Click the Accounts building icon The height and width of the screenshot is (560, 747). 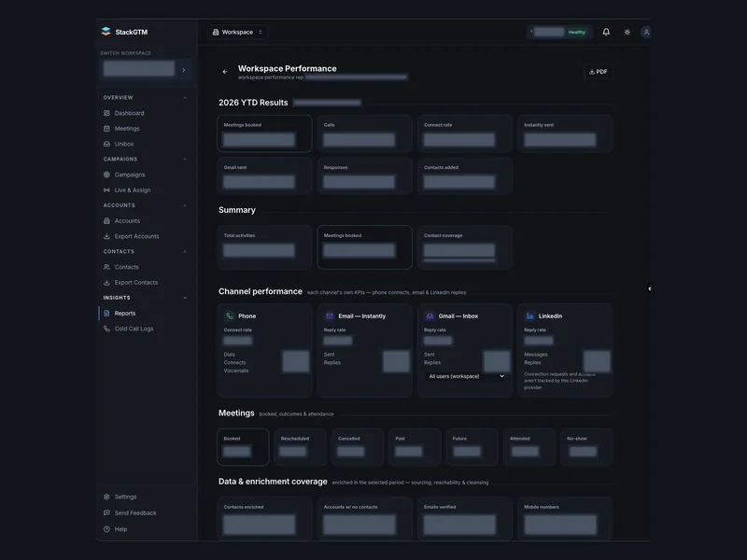(106, 220)
